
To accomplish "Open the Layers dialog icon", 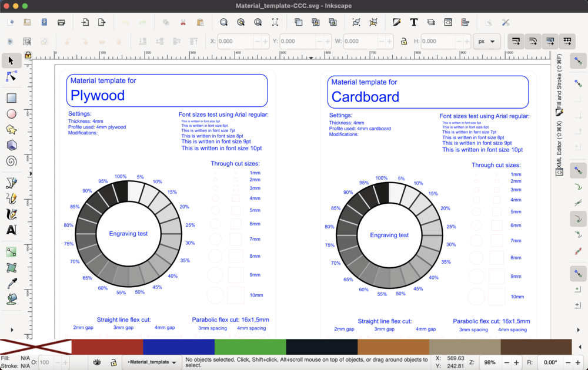I will pos(431,22).
